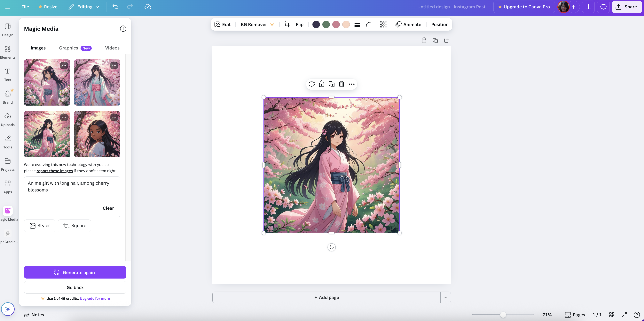Lock the selected image
Viewport: 644px width, 321px height.
pyautogui.click(x=322, y=84)
